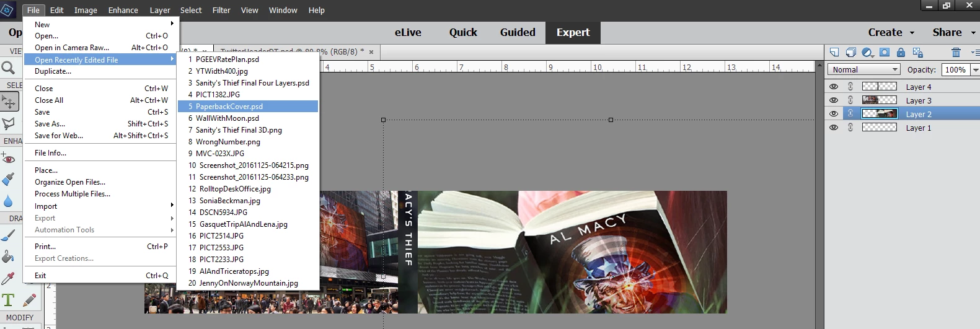Select the Brush tool
The width and height of the screenshot is (980, 329).
8,235
